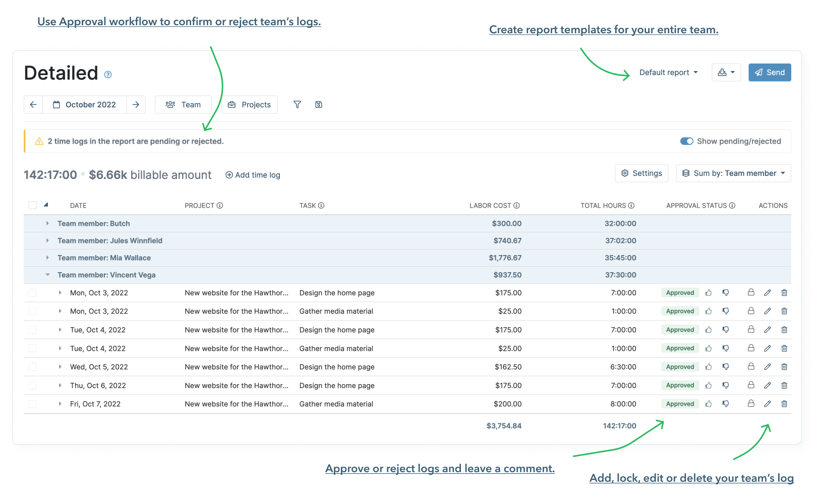
Task: Expand Team member: Butch group
Action: pos(47,223)
